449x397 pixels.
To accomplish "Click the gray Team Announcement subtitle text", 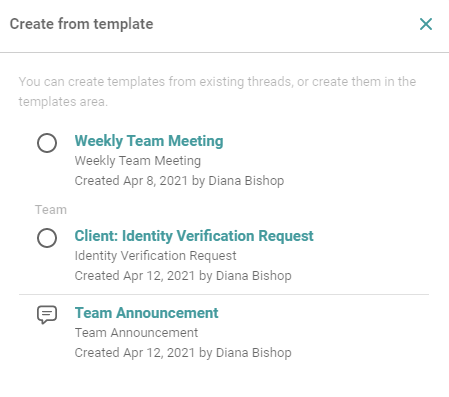I will tap(136, 333).
